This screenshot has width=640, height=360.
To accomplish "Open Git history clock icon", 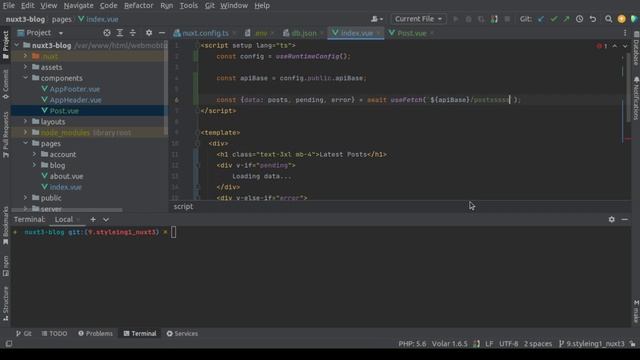I will (x=579, y=19).
